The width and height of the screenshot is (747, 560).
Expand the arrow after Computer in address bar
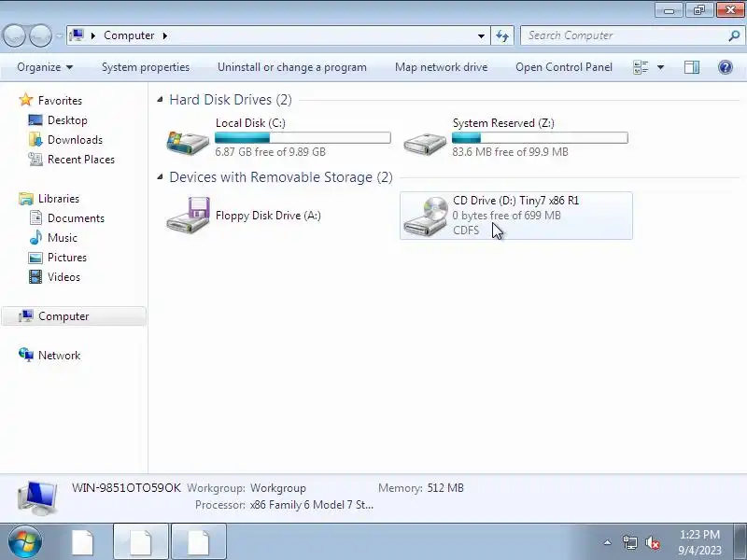tap(165, 35)
